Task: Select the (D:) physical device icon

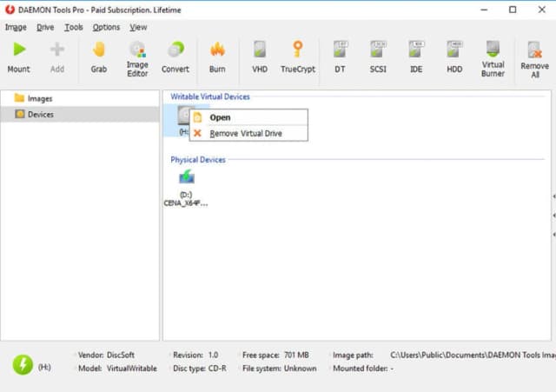Action: pyautogui.click(x=187, y=176)
